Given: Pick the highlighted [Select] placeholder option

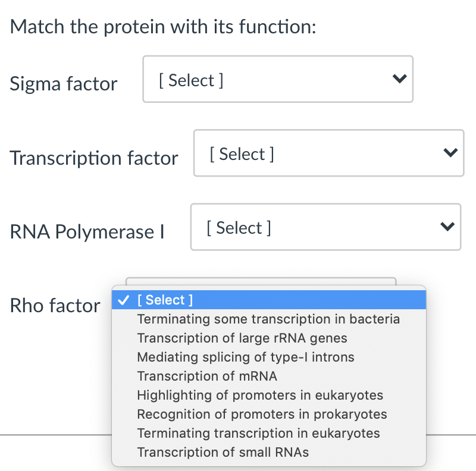Looking at the screenshot, I should point(165,300).
